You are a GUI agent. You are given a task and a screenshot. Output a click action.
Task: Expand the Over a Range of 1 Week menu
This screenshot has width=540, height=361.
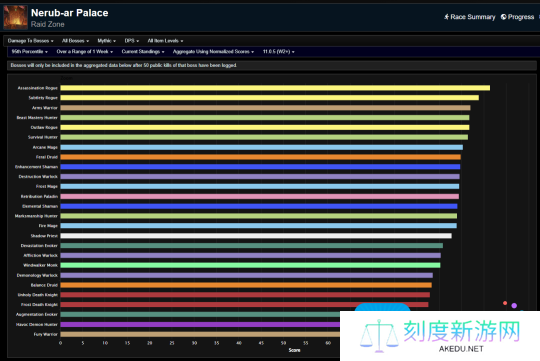tap(85, 52)
